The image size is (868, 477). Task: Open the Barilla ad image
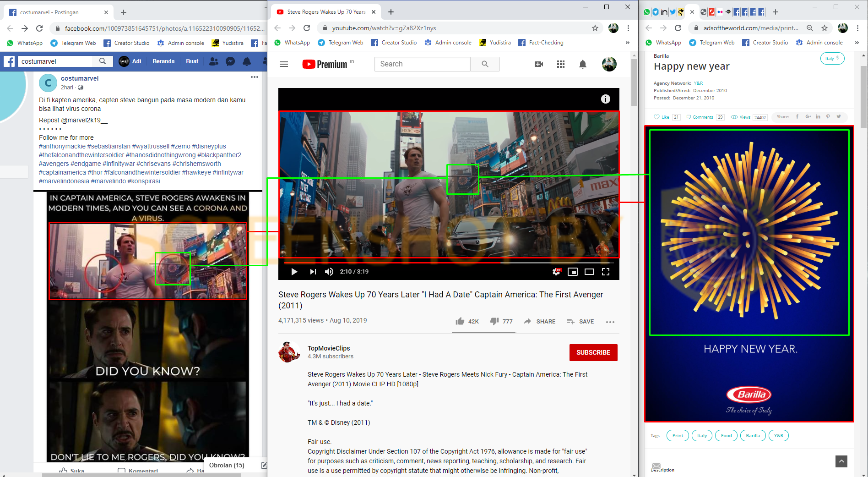749,274
